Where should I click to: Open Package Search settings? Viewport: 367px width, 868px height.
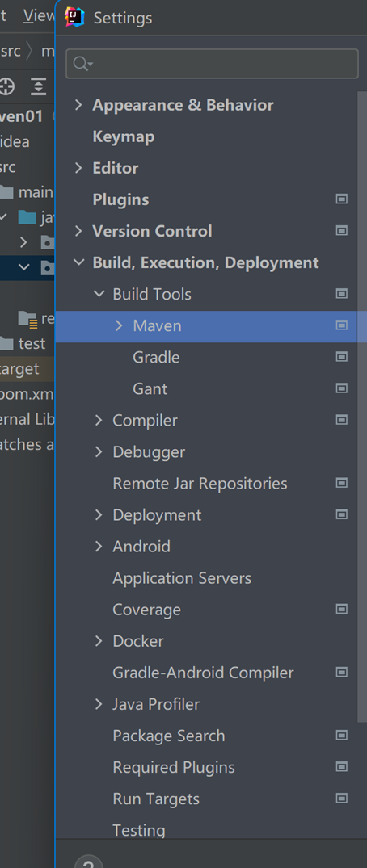[169, 736]
